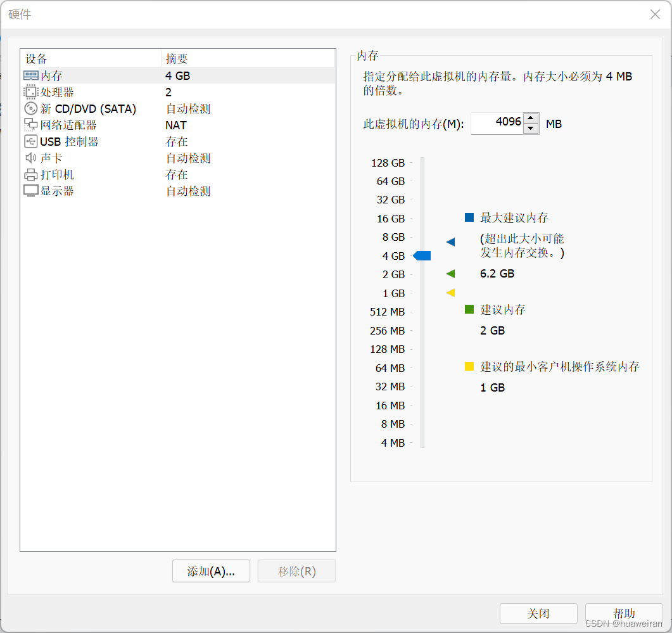Click the 移除(R) button
The width and height of the screenshot is (672, 633).
click(x=296, y=572)
